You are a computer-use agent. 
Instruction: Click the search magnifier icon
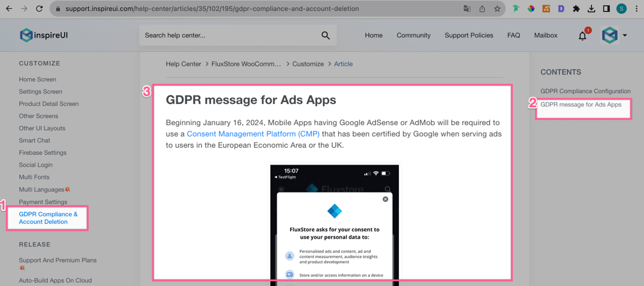pyautogui.click(x=325, y=35)
